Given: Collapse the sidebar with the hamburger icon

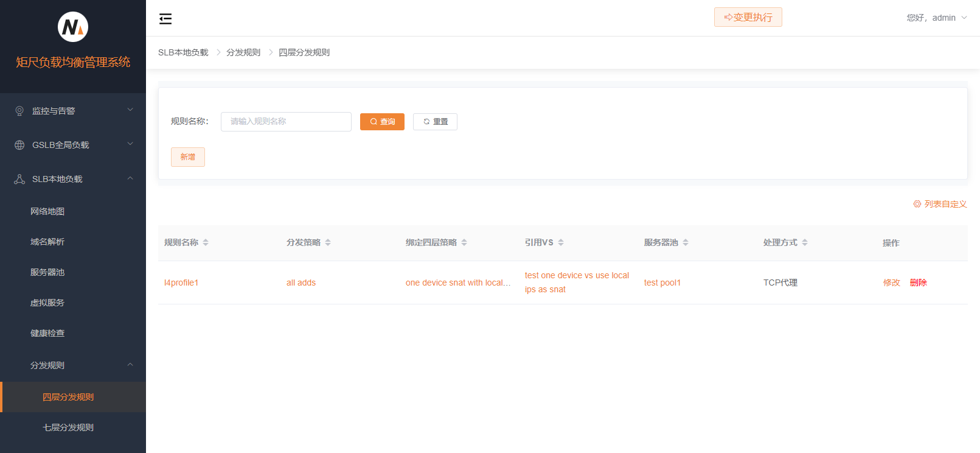Looking at the screenshot, I should pos(165,19).
